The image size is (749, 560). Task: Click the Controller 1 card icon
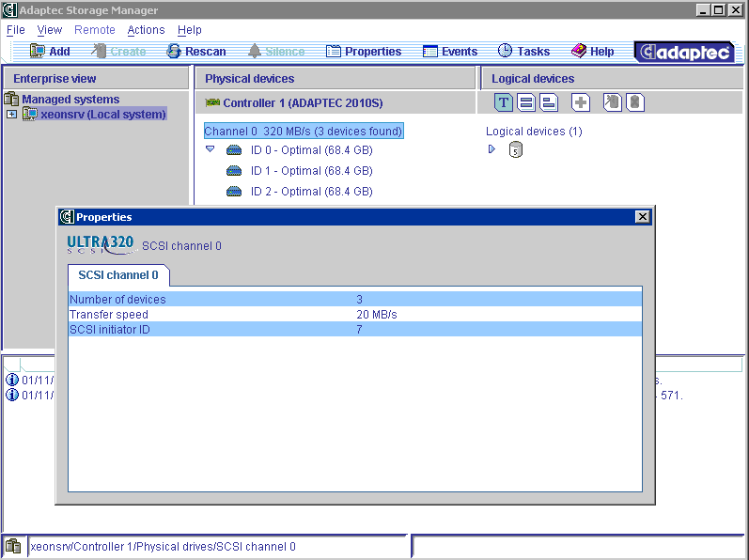(212, 102)
